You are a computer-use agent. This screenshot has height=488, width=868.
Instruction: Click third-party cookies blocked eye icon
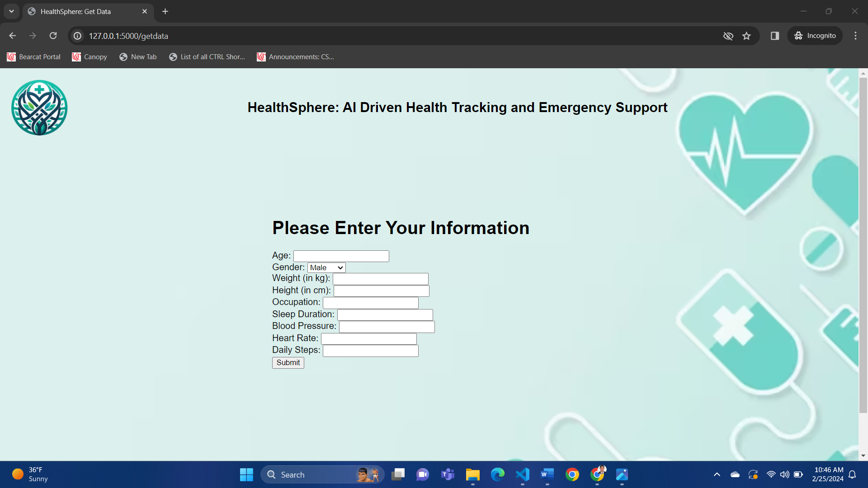click(x=728, y=36)
